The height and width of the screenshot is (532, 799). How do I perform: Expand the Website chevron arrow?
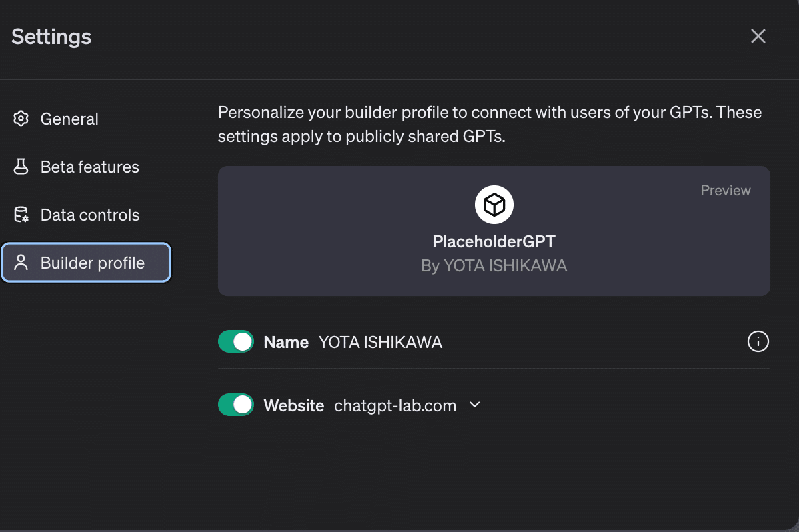(x=475, y=405)
